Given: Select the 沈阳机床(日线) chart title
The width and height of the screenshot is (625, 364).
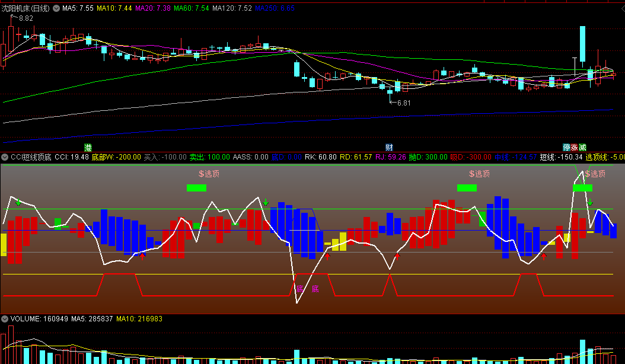Looking at the screenshot, I should click(x=25, y=8).
